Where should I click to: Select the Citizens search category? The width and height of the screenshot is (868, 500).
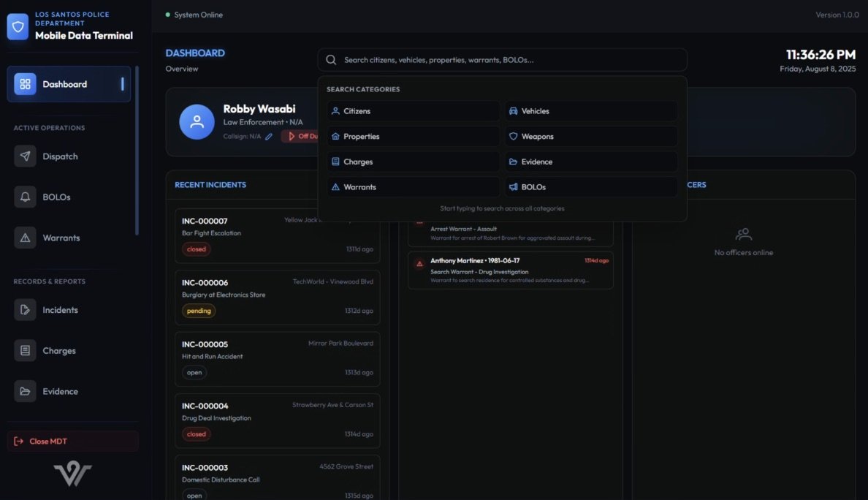(x=414, y=111)
